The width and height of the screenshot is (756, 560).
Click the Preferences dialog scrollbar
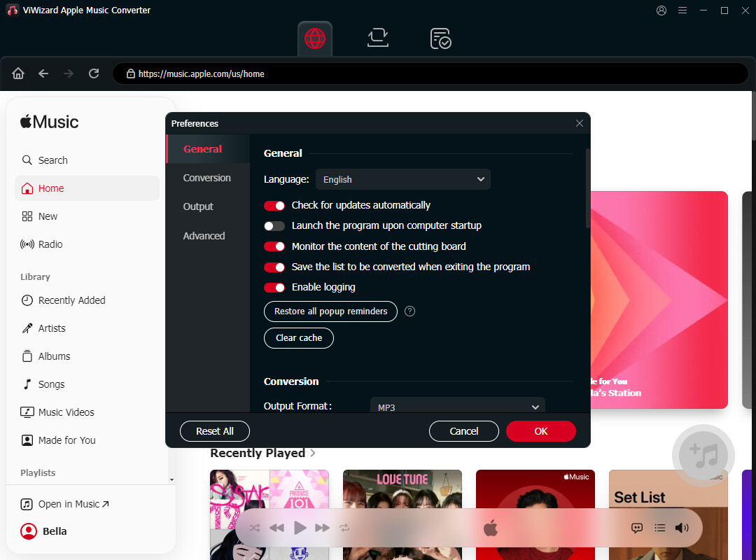click(x=588, y=188)
